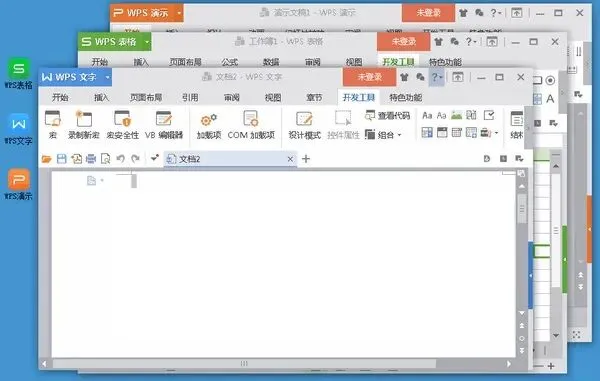Insert drop-down list content control
This screenshot has height=381, width=600.
(442, 133)
